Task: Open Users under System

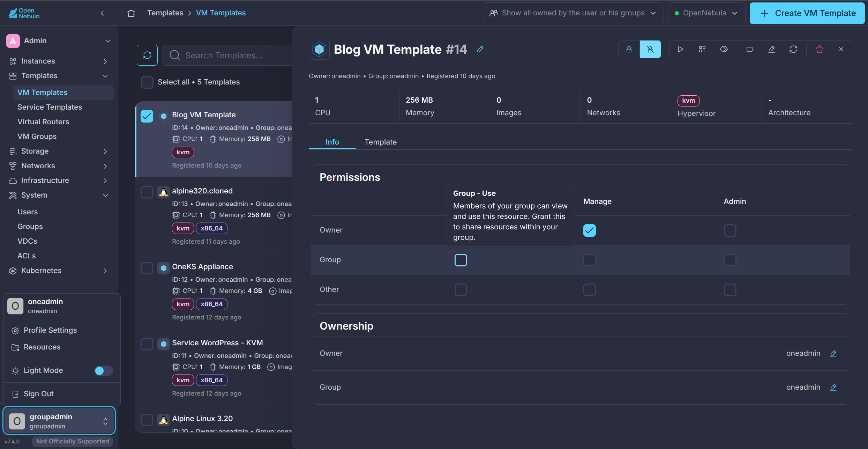Action: [28, 212]
